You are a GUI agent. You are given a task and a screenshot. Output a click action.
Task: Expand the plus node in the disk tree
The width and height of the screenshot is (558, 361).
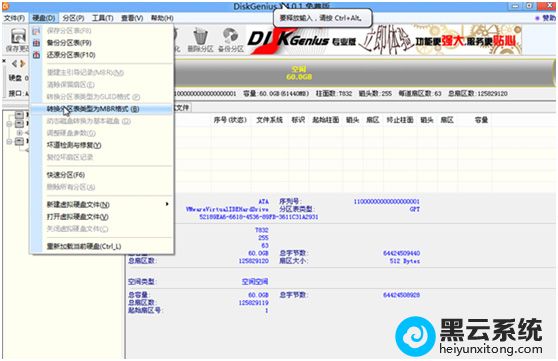20,133
